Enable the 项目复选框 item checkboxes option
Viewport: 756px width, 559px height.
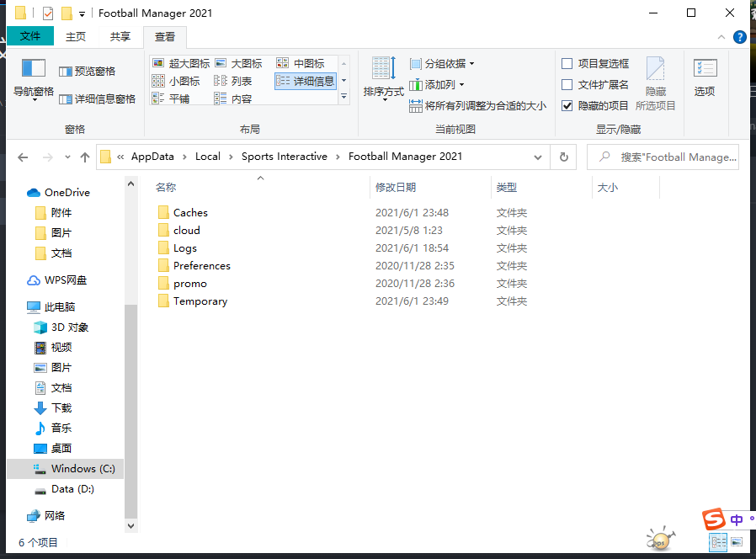(595, 64)
